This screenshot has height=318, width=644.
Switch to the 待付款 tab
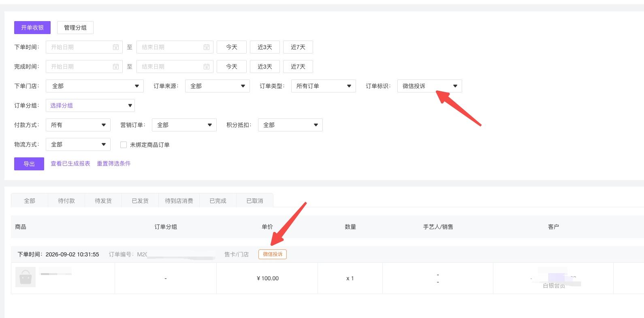pos(66,201)
